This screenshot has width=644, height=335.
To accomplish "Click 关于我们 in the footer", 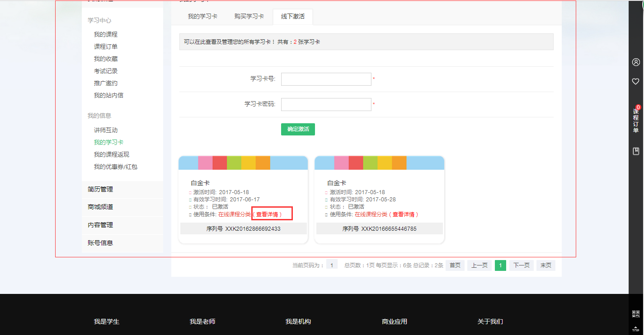I will coord(489,321).
